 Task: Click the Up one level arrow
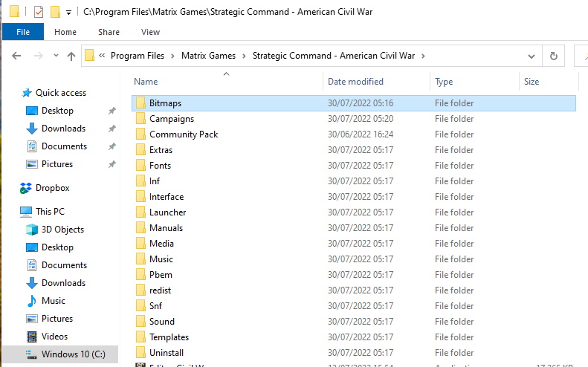[71, 56]
